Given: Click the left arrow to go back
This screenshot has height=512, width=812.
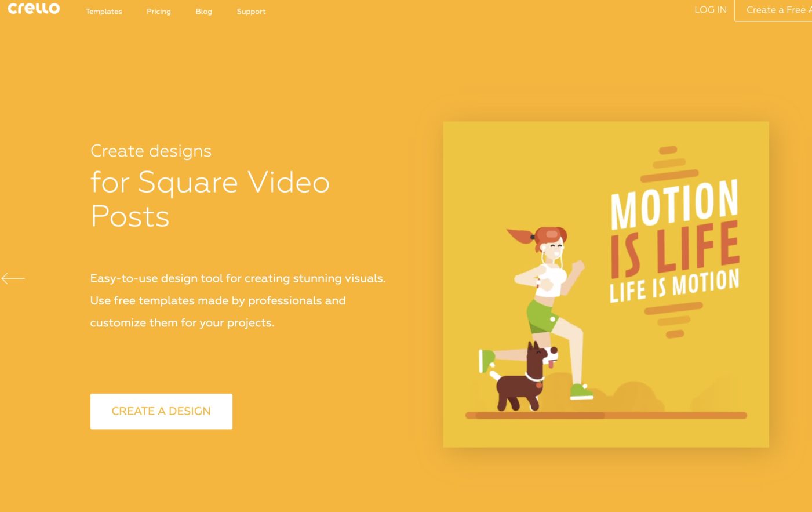Looking at the screenshot, I should tap(13, 279).
